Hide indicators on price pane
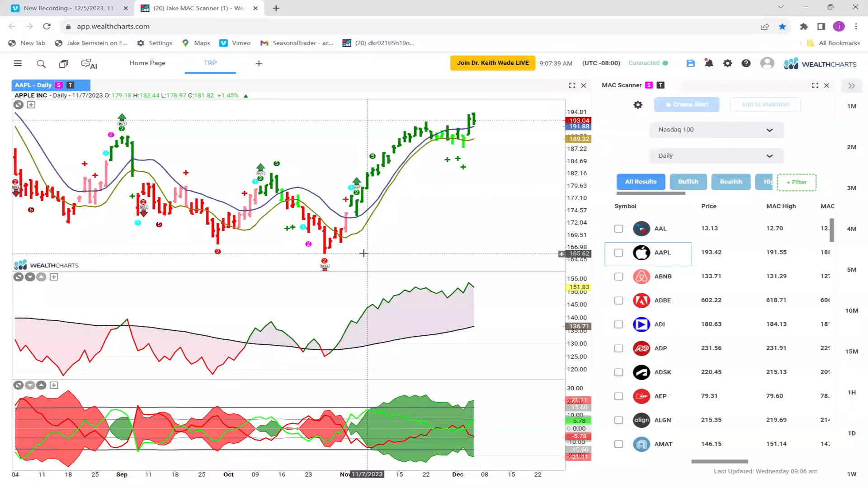Screen dimensions: 868x488 pyautogui.click(x=19, y=105)
